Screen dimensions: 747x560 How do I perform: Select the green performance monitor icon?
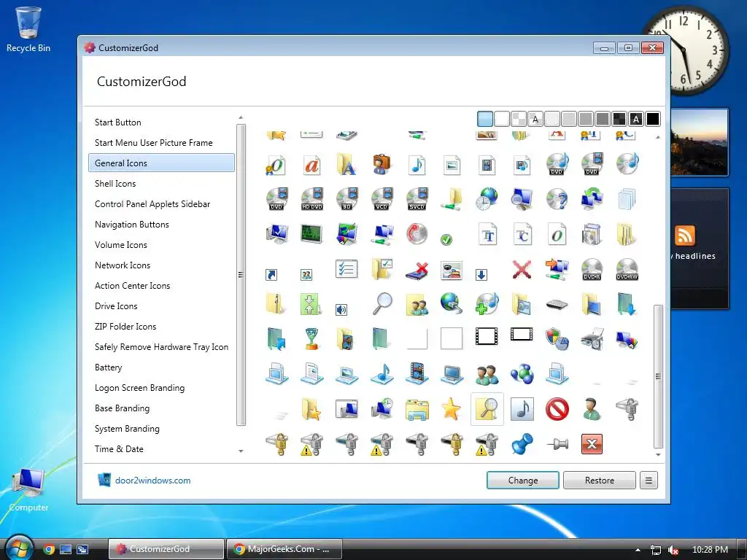[x=311, y=234]
